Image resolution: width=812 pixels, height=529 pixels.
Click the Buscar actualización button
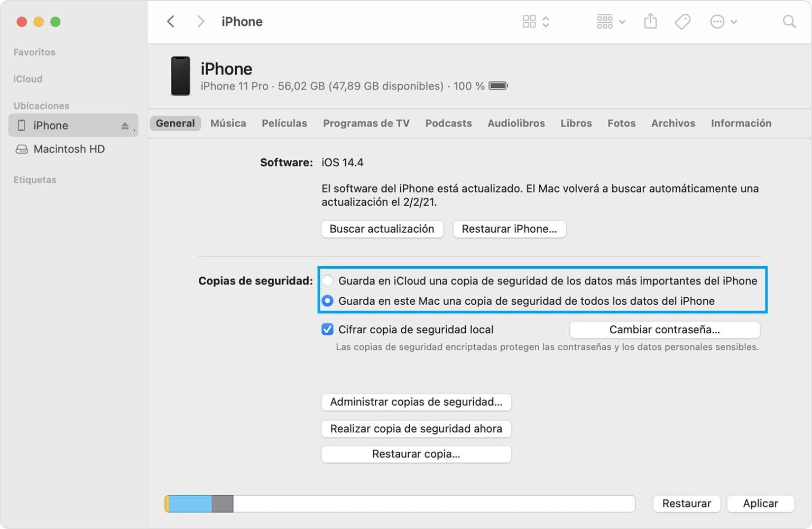pos(382,229)
